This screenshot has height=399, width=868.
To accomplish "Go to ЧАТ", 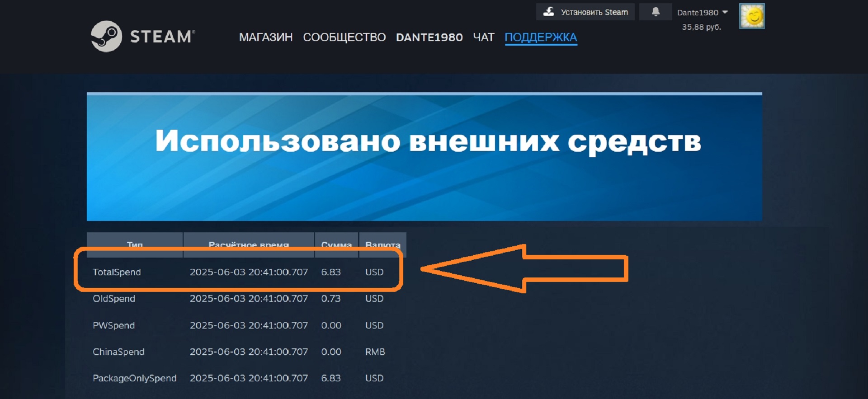I will point(484,37).
